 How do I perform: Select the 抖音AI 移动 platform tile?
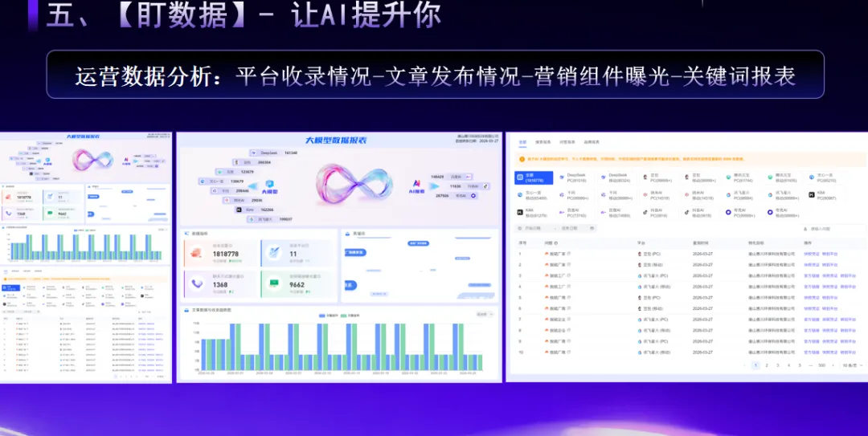pyautogui.click(x=698, y=213)
